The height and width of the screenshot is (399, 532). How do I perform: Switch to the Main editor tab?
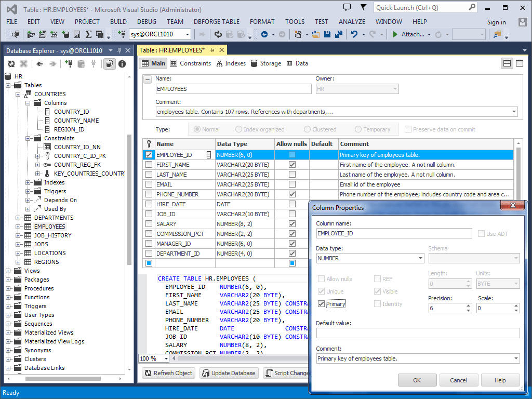tap(153, 63)
